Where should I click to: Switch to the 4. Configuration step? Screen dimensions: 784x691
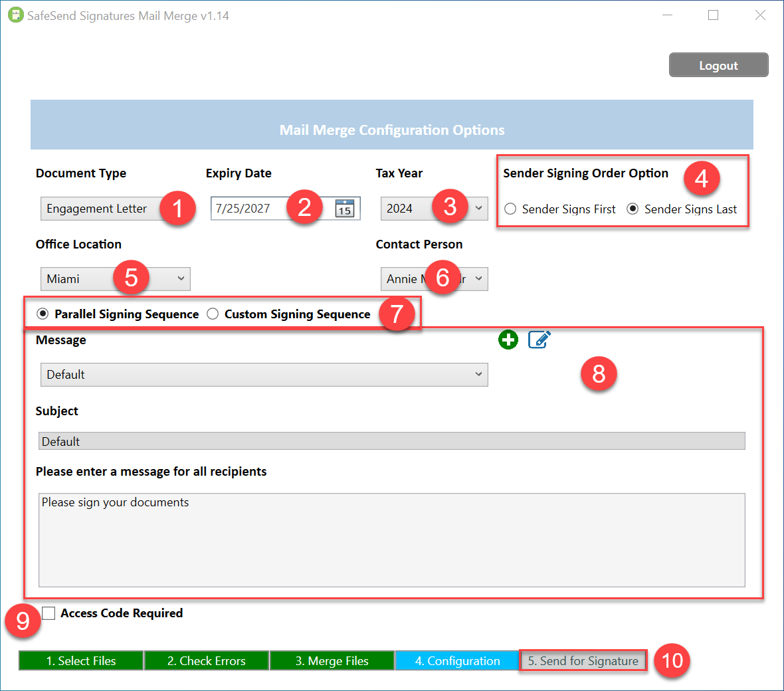(458, 660)
